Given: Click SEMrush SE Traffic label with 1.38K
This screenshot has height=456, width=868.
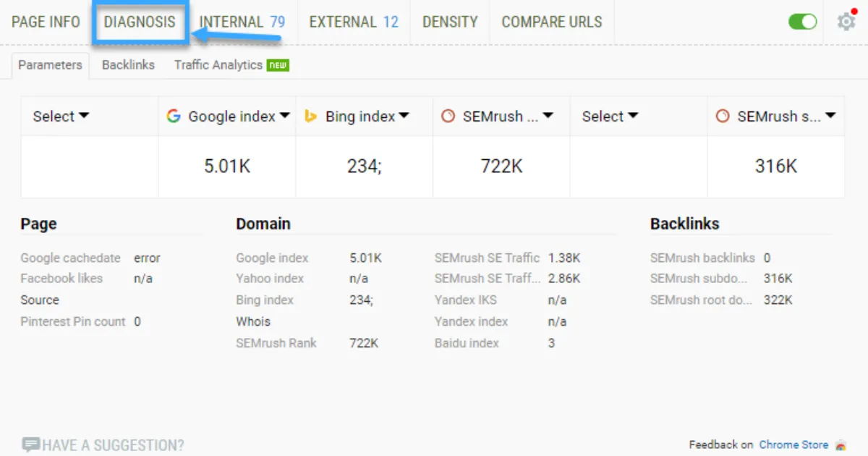Looking at the screenshot, I should pos(487,258).
